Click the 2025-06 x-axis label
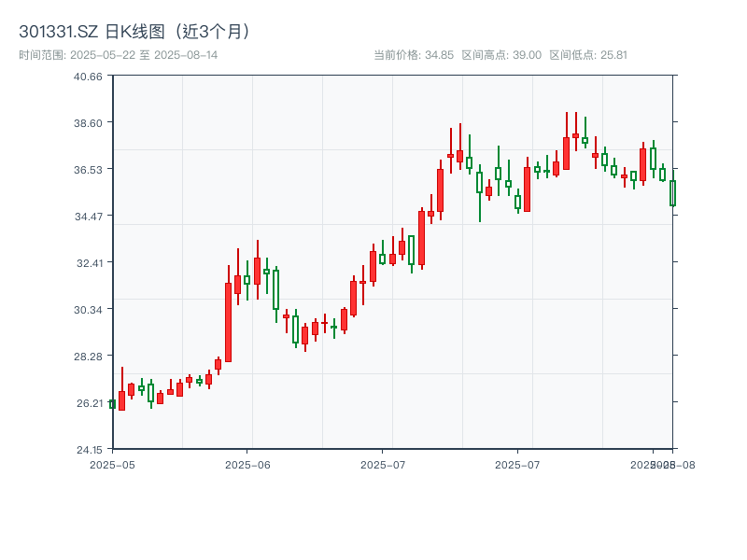The height and width of the screenshot is (560, 747). 247,465
